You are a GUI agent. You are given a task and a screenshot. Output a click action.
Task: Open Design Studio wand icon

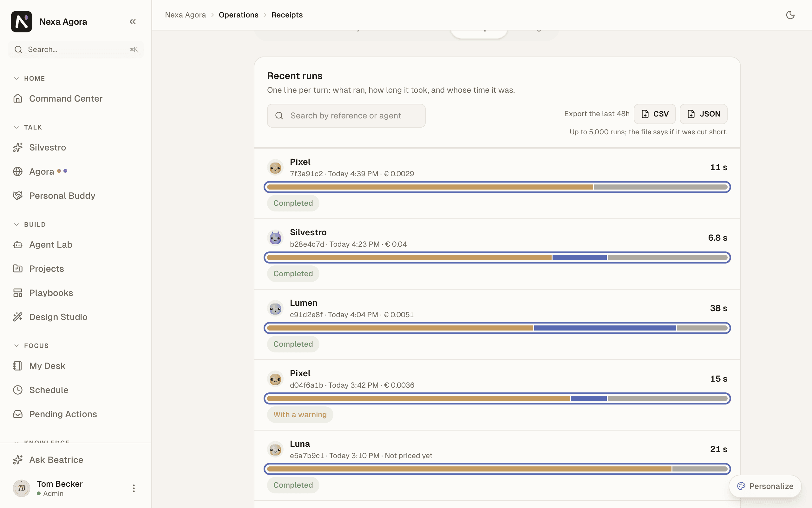click(x=18, y=317)
